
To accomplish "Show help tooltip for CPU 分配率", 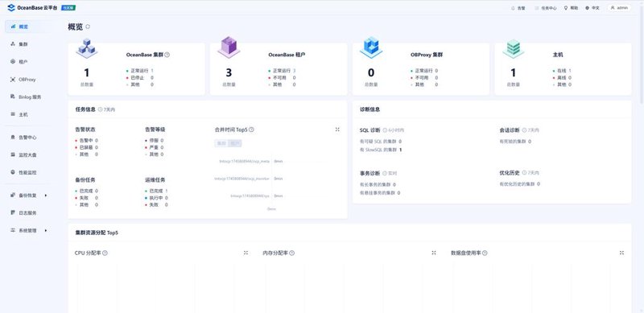I will pos(105,253).
